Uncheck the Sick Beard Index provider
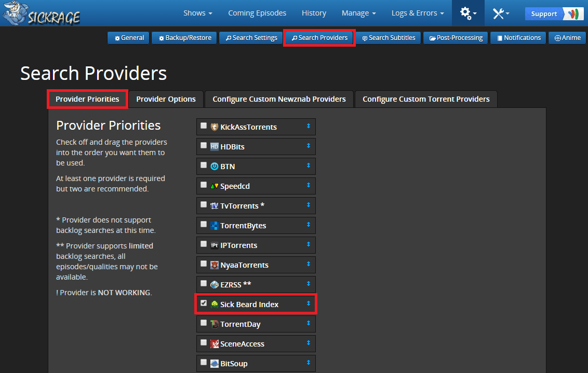 204,303
